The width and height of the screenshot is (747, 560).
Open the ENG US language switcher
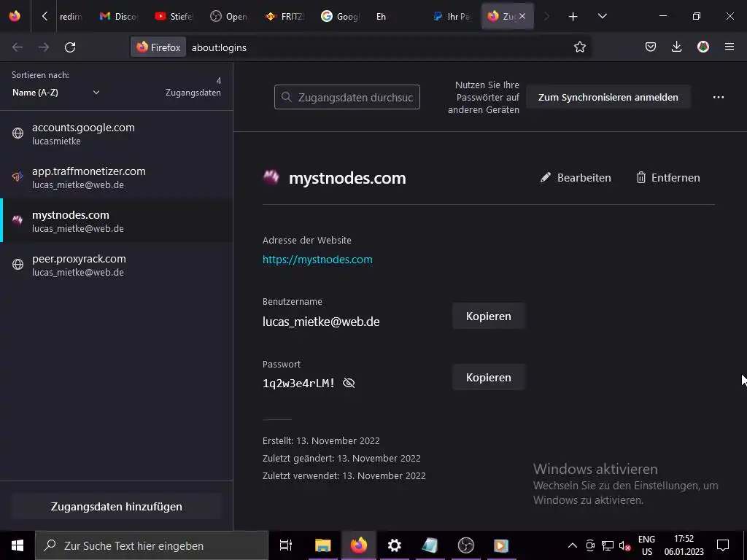[x=646, y=545]
